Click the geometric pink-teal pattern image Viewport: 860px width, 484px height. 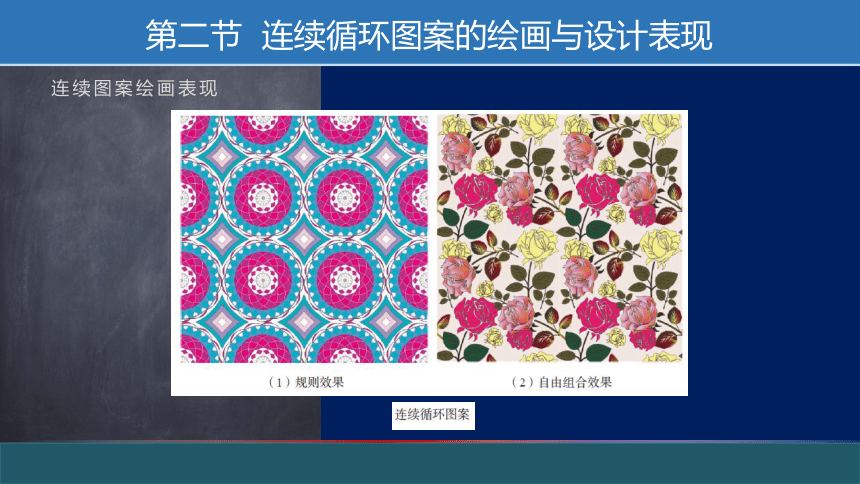(304, 239)
